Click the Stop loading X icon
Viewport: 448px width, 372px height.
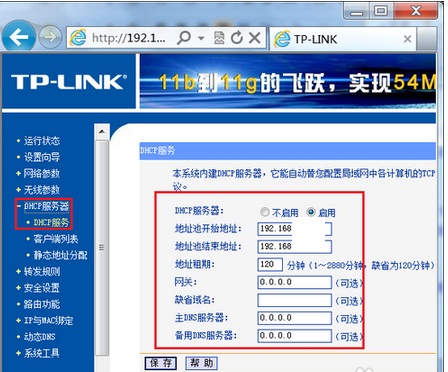[255, 38]
